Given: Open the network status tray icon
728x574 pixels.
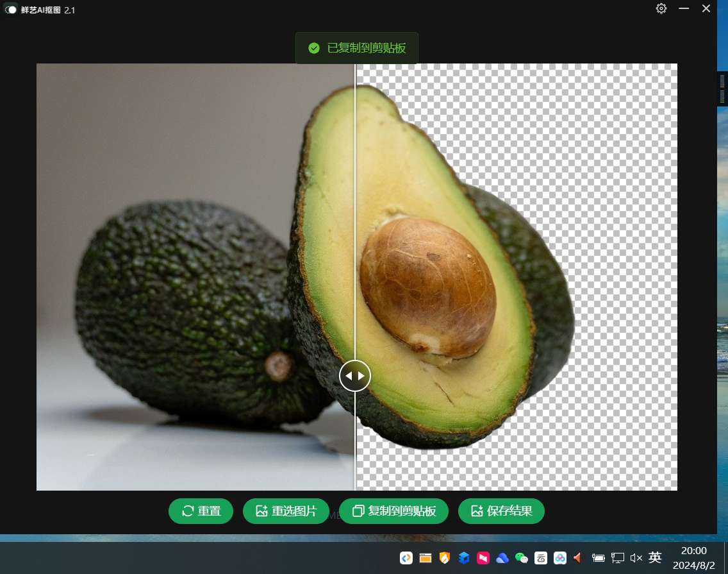Looking at the screenshot, I should click(x=617, y=558).
